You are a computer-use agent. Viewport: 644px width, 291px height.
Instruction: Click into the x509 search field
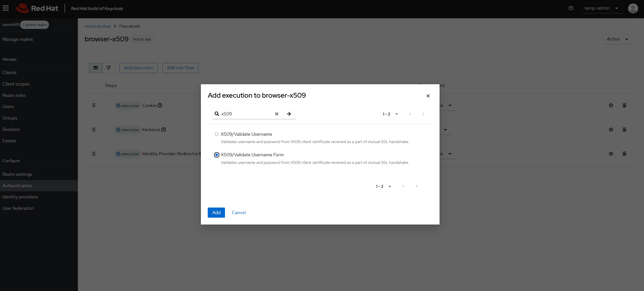[247, 114]
